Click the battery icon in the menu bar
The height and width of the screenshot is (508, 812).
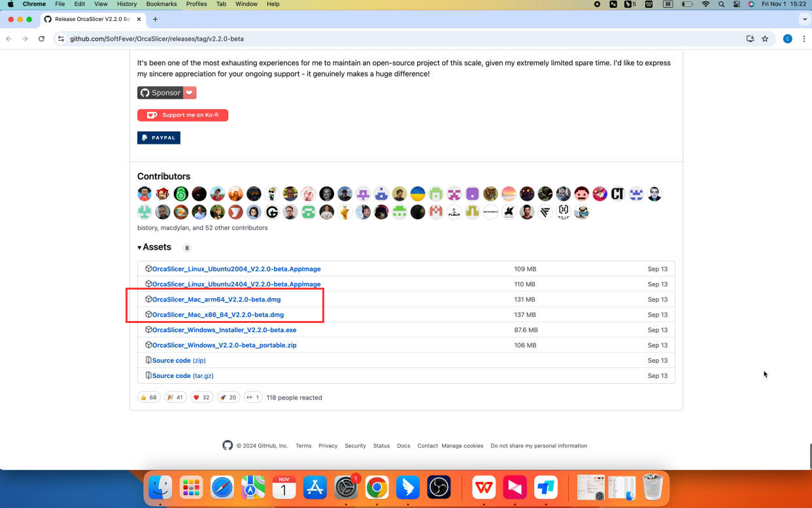687,4
